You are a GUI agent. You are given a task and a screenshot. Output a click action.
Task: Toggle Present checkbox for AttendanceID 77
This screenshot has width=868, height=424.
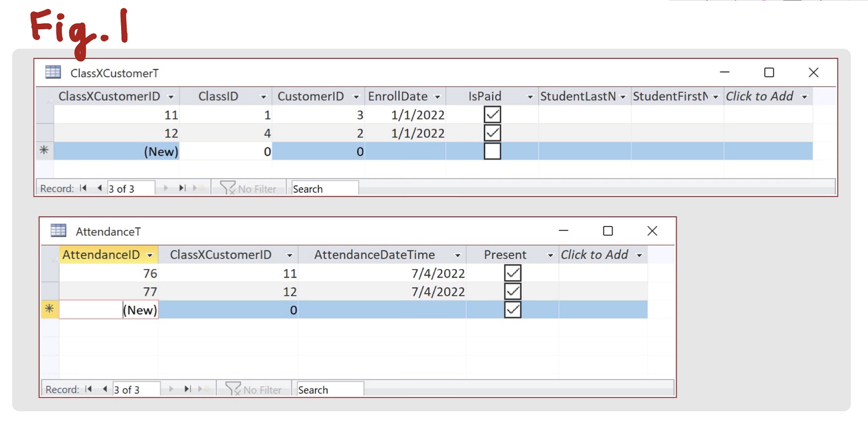pyautogui.click(x=512, y=291)
